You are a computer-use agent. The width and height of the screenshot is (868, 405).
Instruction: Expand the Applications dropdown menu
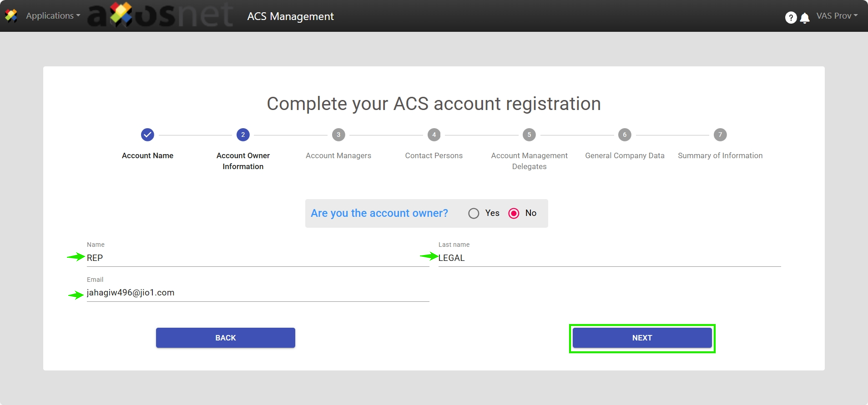[x=53, y=16]
